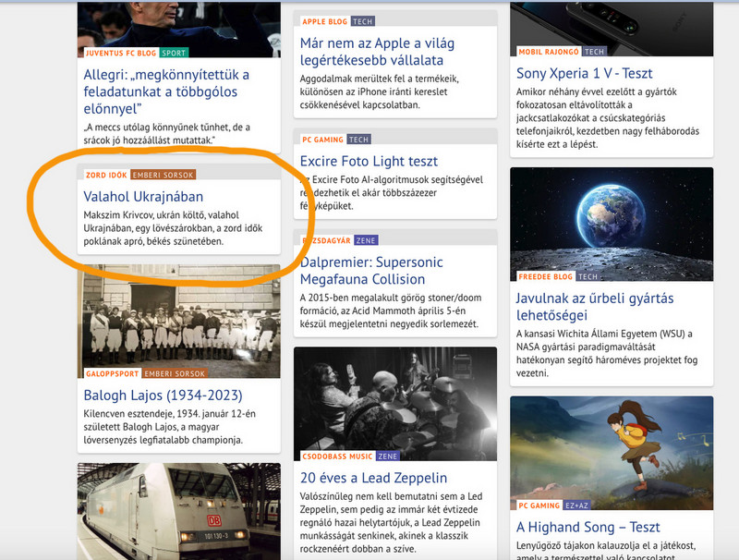Open 20 éves a Lead Zeppelin article
The width and height of the screenshot is (739, 560).
374,478
